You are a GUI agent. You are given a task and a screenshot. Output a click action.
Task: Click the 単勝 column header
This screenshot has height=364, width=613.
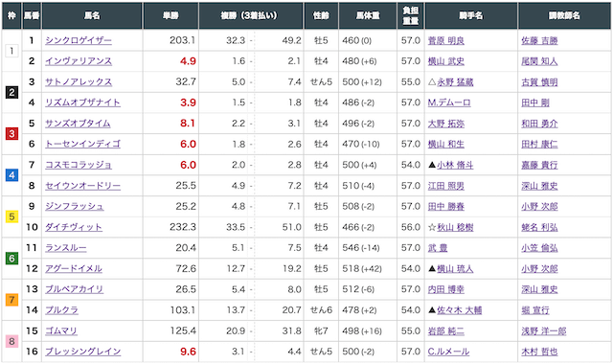[170, 15]
